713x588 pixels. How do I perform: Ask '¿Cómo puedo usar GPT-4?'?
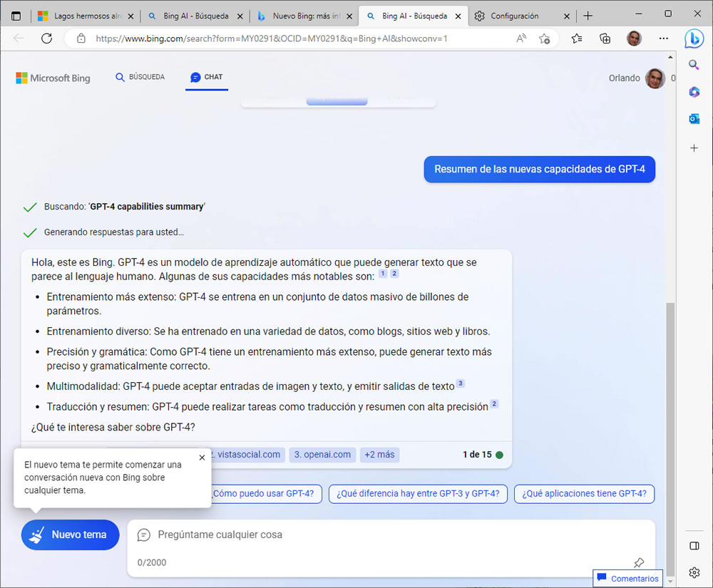pos(267,494)
